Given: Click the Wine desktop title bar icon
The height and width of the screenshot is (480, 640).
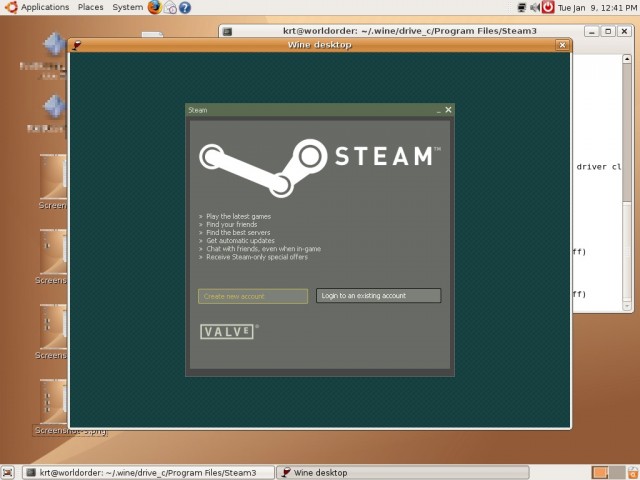Looking at the screenshot, I should coord(76,45).
